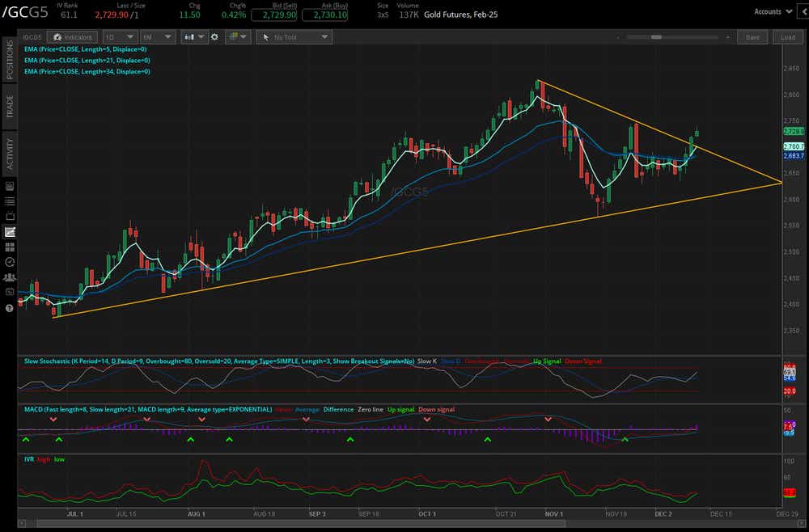
Task: Click the Load button
Action: coord(786,37)
